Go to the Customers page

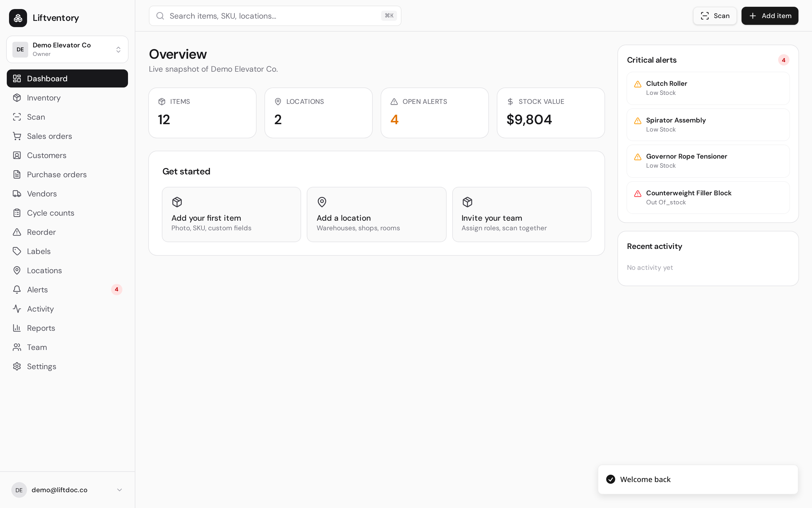[x=67, y=155]
